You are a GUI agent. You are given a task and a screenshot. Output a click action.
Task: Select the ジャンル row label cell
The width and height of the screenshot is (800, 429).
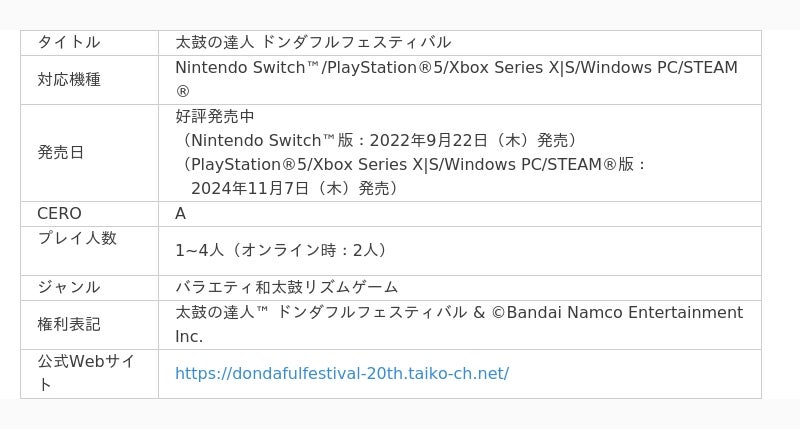click(69, 287)
